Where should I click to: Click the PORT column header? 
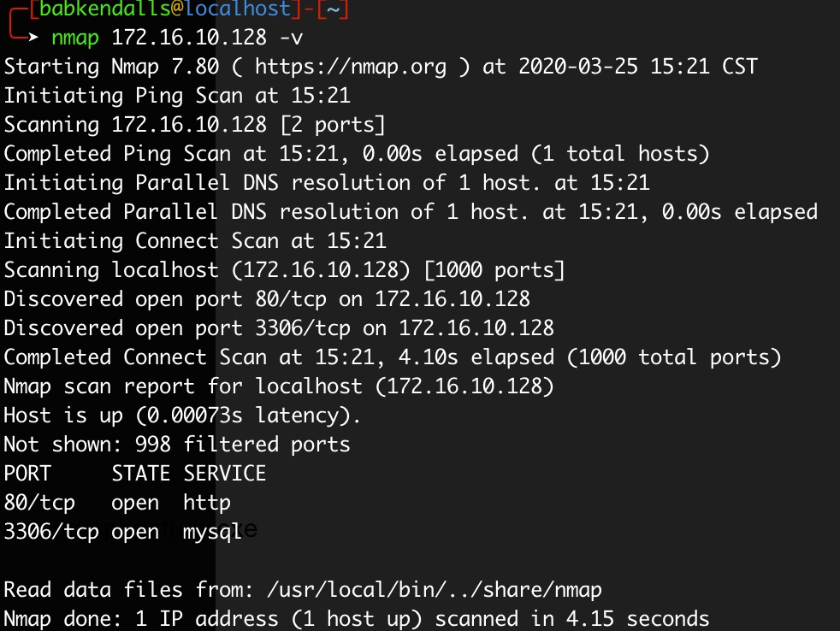point(27,474)
